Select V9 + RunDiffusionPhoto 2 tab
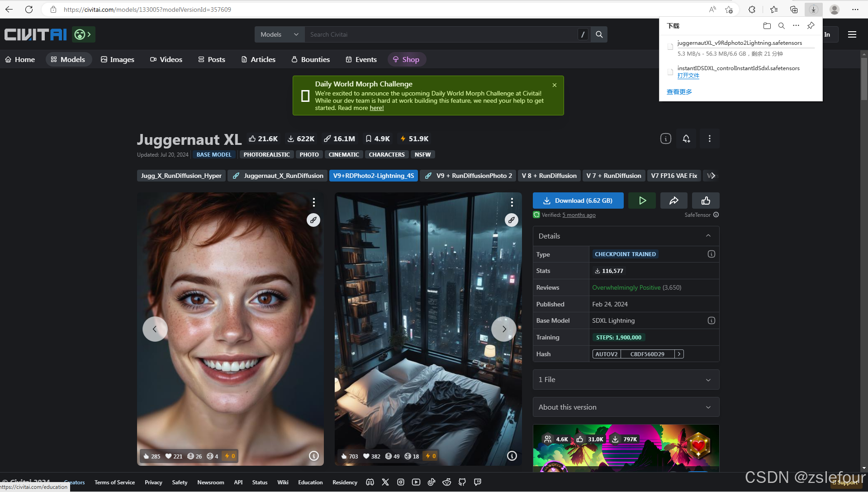Screen dimensions: 868x492 coord(468,176)
